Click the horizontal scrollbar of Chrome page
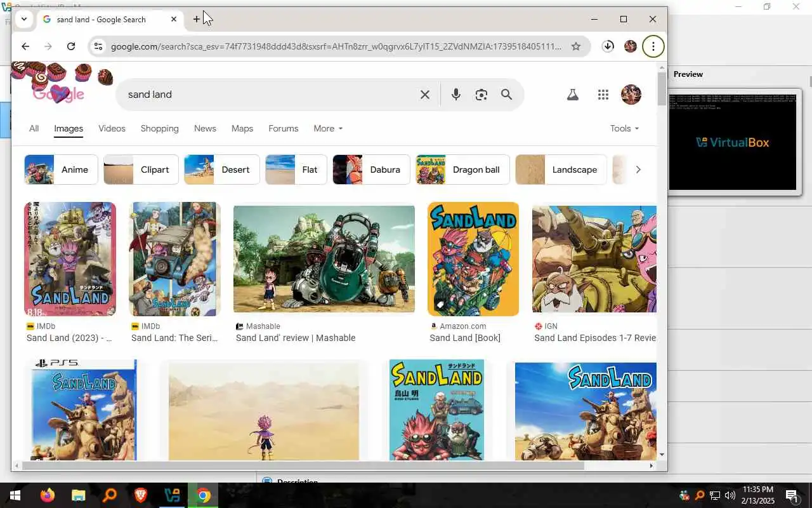This screenshot has width=812, height=508. point(302,465)
